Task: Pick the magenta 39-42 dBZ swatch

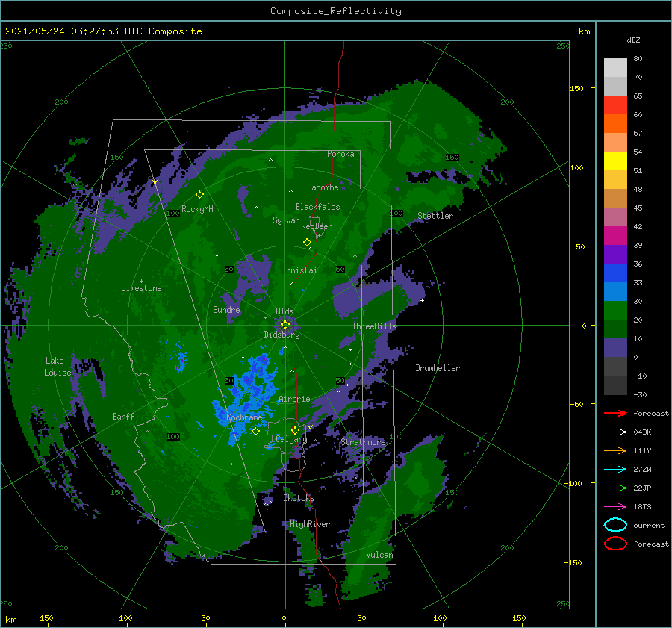Action: click(x=615, y=235)
